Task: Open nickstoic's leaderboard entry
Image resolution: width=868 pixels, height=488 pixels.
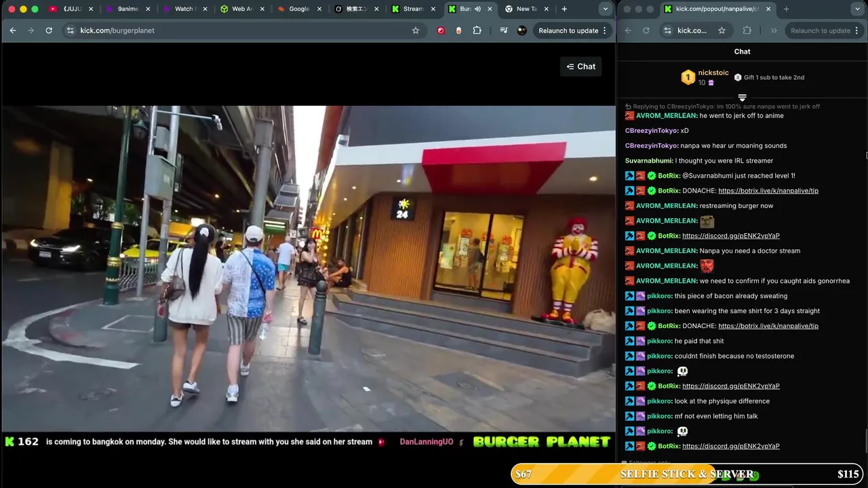Action: 705,77
